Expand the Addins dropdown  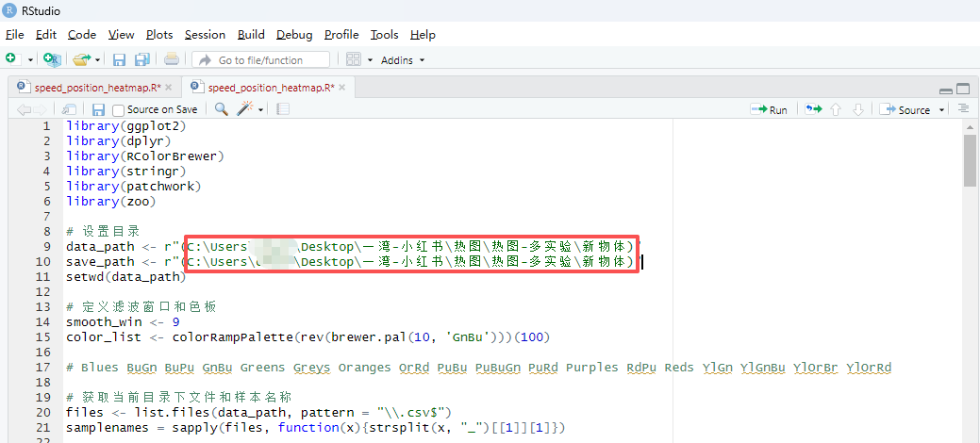pyautogui.click(x=403, y=59)
